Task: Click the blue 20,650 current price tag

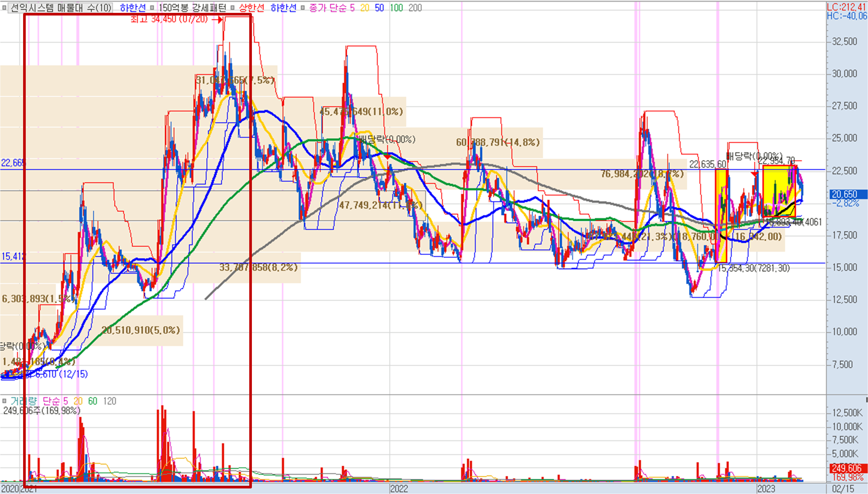Action: [x=844, y=194]
